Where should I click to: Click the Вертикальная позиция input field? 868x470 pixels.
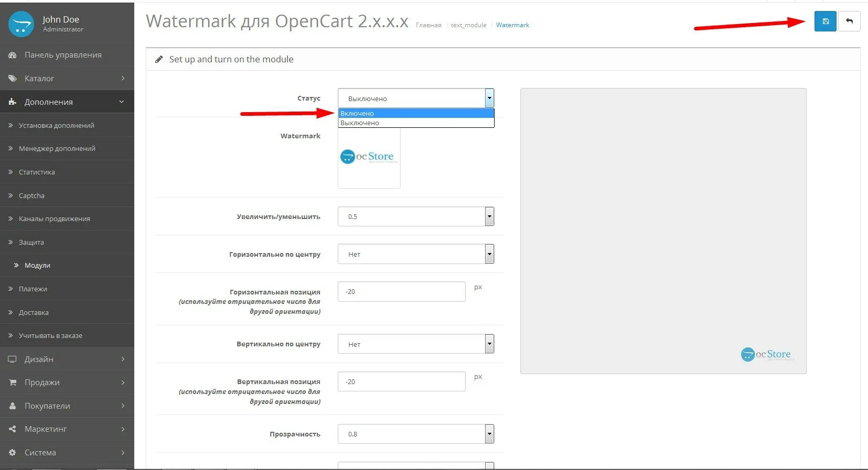(402, 381)
